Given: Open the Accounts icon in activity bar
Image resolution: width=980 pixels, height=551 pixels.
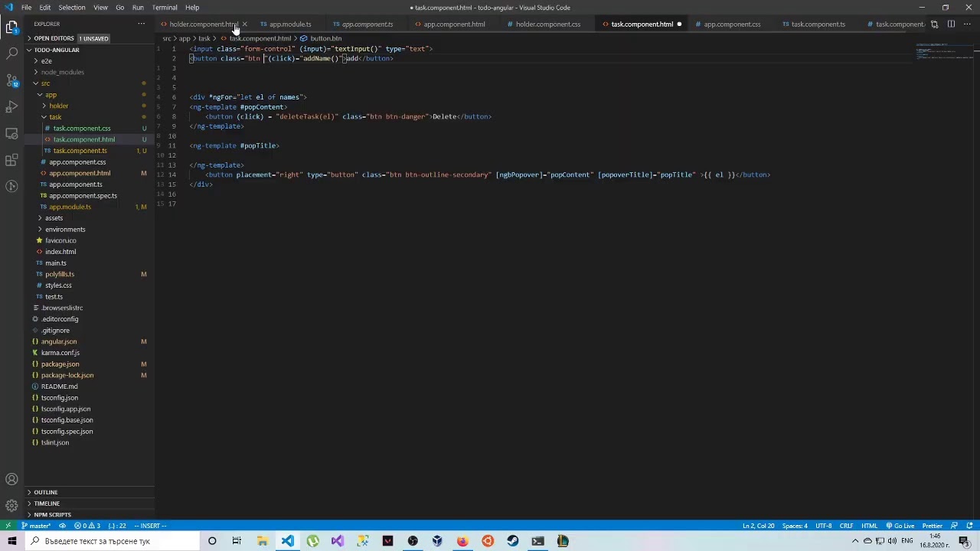Looking at the screenshot, I should pos(11,480).
